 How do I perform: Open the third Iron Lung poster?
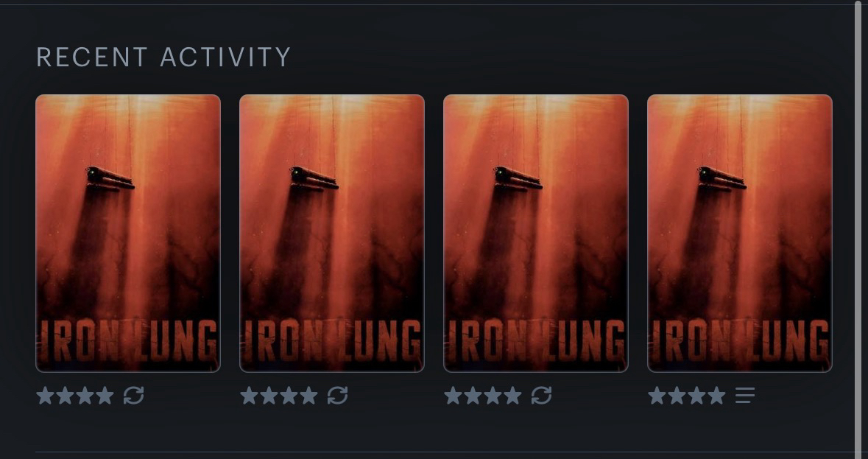point(536,233)
